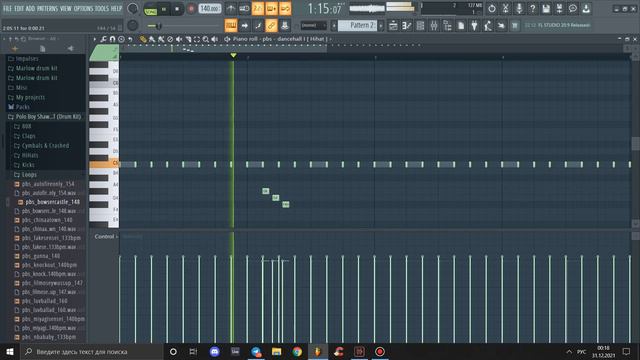Open the PATTERNS menu

pyautogui.click(x=47, y=8)
